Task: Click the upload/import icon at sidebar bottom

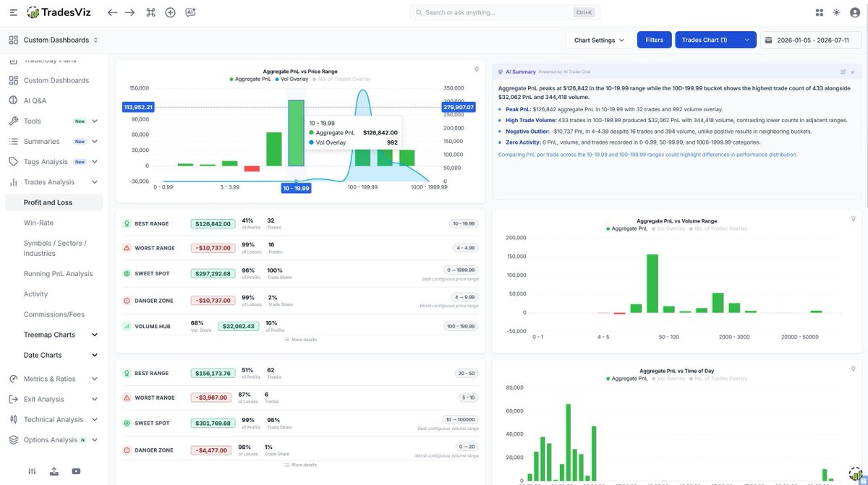Action: pyautogui.click(x=54, y=471)
